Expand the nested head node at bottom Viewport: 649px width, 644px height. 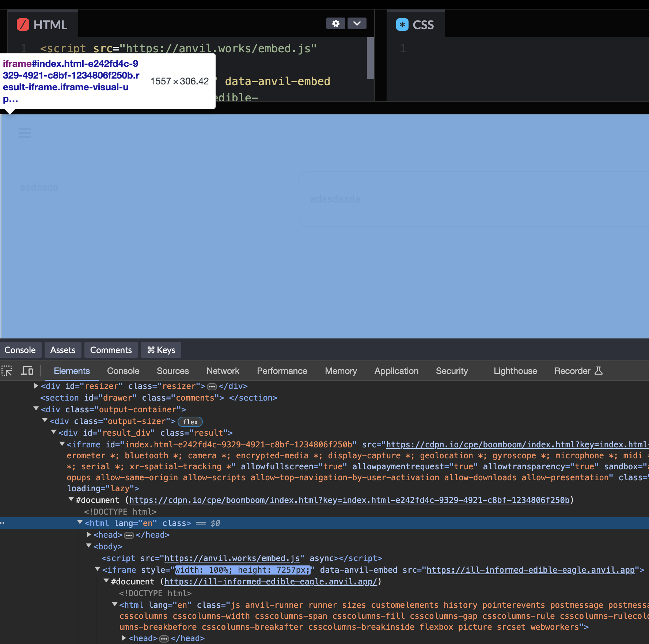click(124, 638)
